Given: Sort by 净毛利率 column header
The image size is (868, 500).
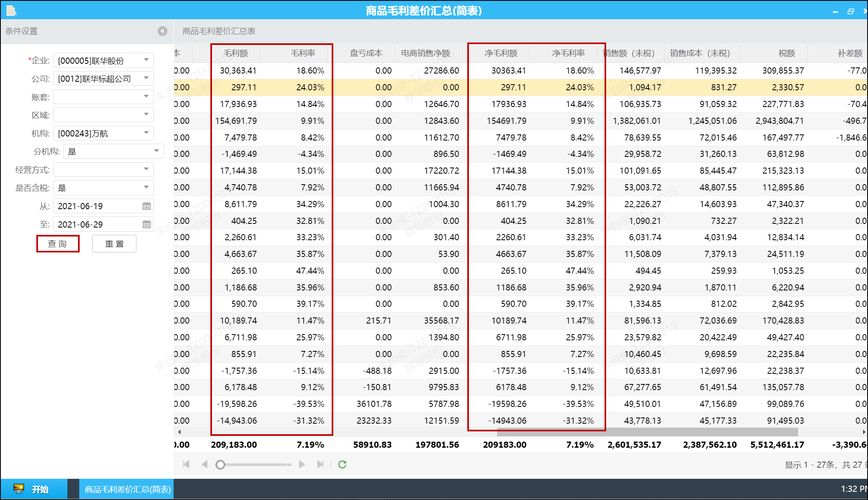Looking at the screenshot, I should [x=568, y=53].
